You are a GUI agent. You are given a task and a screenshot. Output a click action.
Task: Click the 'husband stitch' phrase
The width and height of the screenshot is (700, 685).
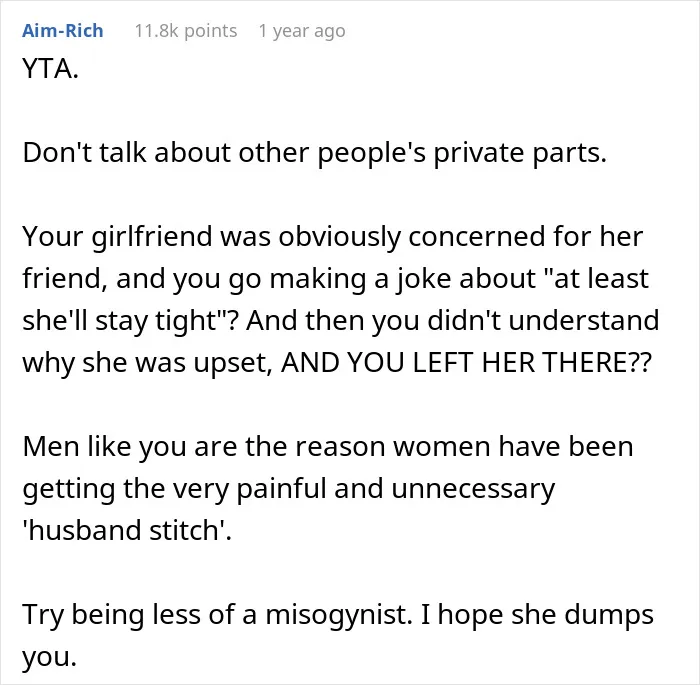(125, 530)
